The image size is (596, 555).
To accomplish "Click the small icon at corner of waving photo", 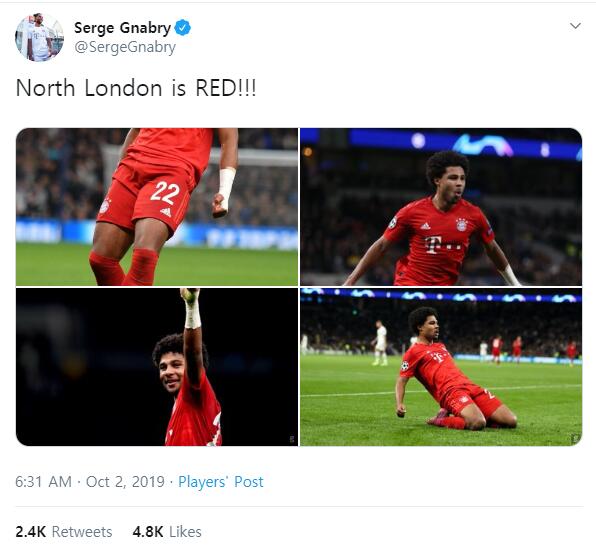I will pos(292,439).
